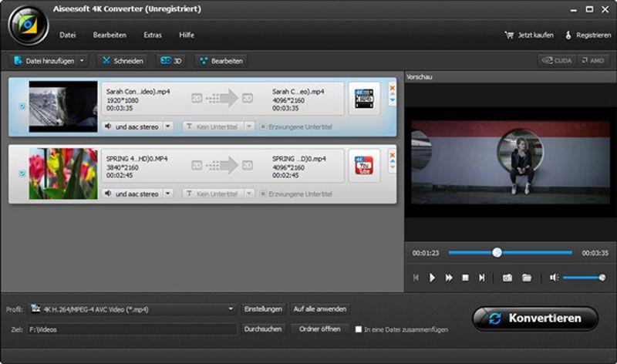Toggle Erzwungene Untertitel for Sarah Con

pos(262,126)
